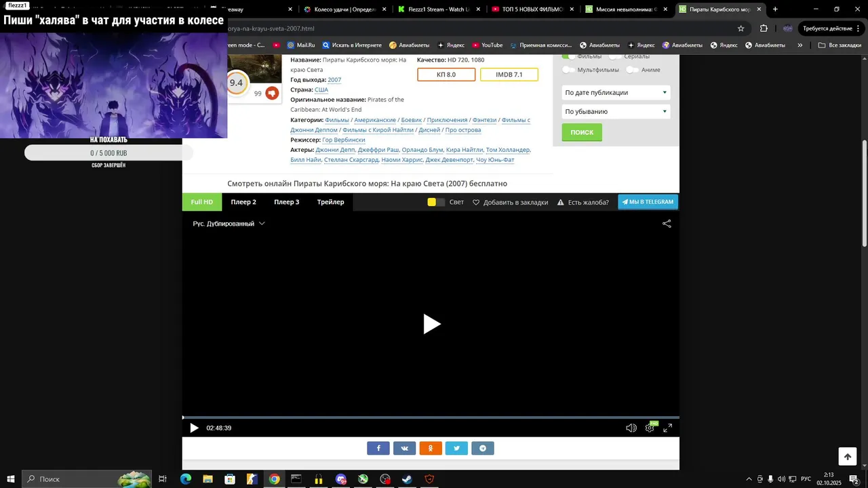
Task: Open the Трейлер tab
Action: tap(330, 202)
